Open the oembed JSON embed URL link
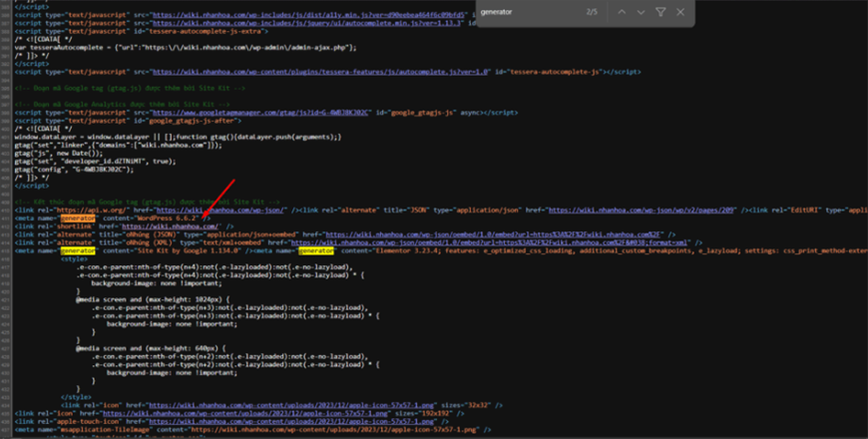Image resolution: width=868 pixels, height=439 pixels. pos(494,234)
